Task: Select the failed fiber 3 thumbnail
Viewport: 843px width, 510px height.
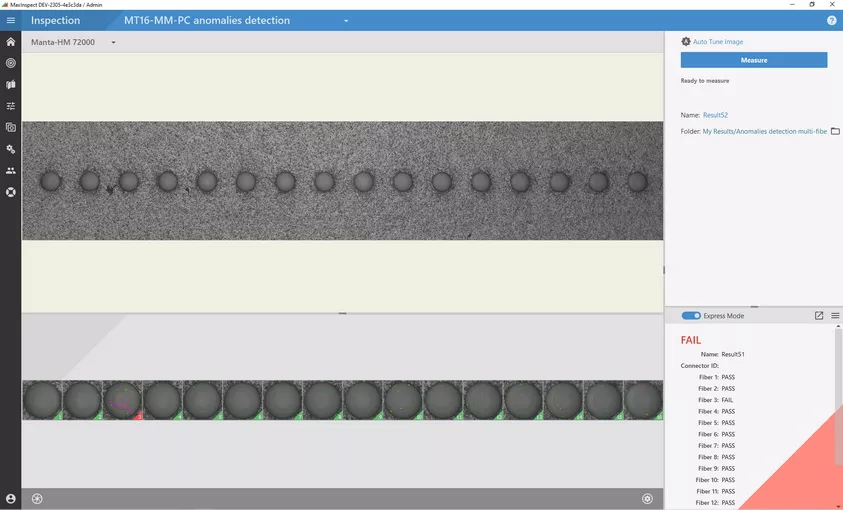Action: [122, 400]
